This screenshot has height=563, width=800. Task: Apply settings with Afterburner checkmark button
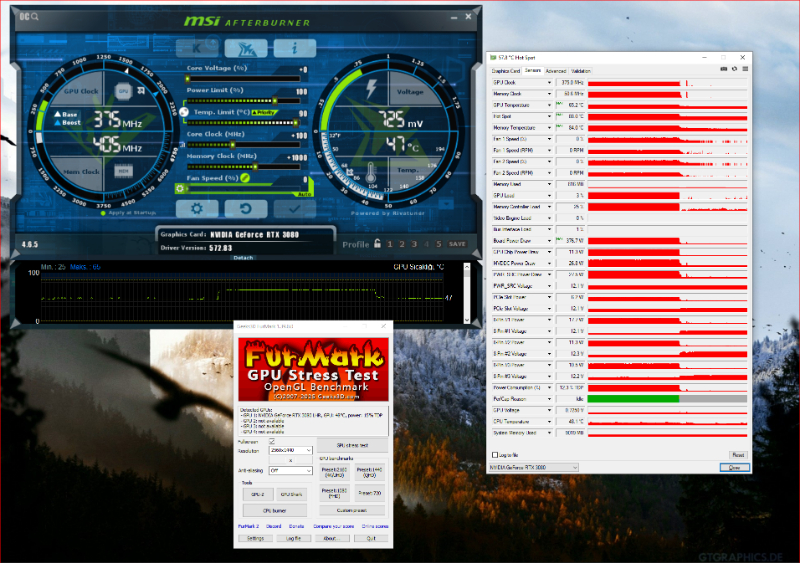pos(294,208)
